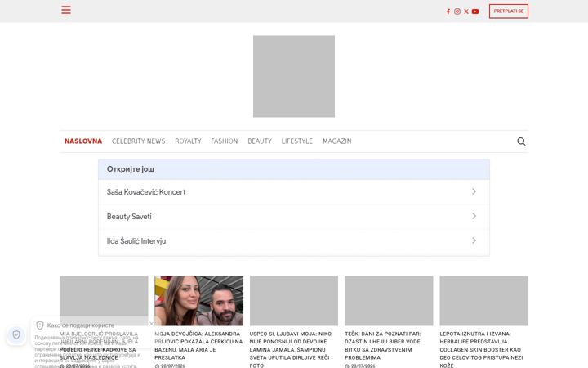Viewport: 588px width, 368px height.
Task: Navigate to LIFESTYLE section
Action: 297,141
